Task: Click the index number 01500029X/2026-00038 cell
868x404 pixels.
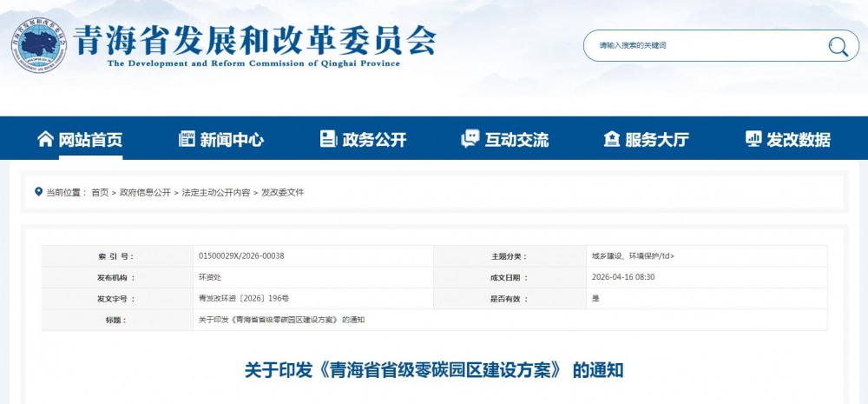Action: [x=241, y=256]
